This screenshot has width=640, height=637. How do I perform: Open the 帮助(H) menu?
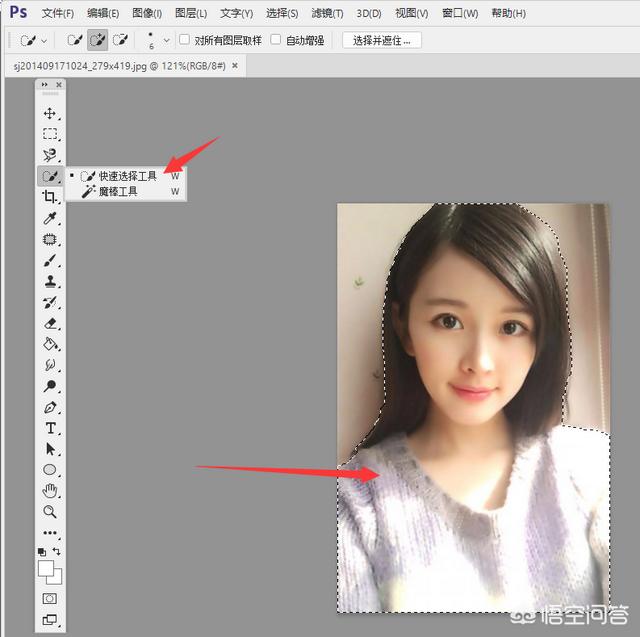509,13
